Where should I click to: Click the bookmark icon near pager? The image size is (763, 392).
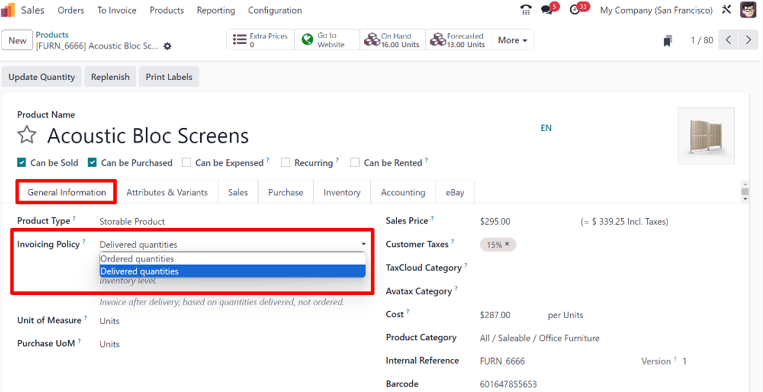pyautogui.click(x=668, y=40)
